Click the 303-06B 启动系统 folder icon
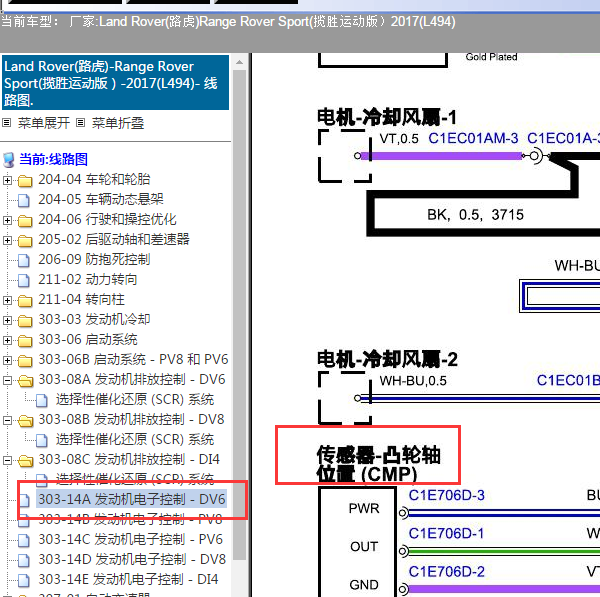600x597 pixels. [x=25, y=360]
